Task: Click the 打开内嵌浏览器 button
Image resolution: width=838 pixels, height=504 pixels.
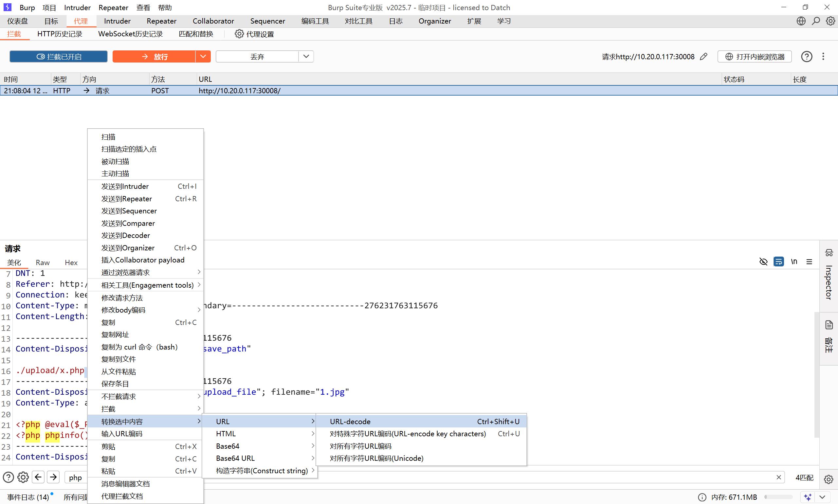Action: click(755, 56)
